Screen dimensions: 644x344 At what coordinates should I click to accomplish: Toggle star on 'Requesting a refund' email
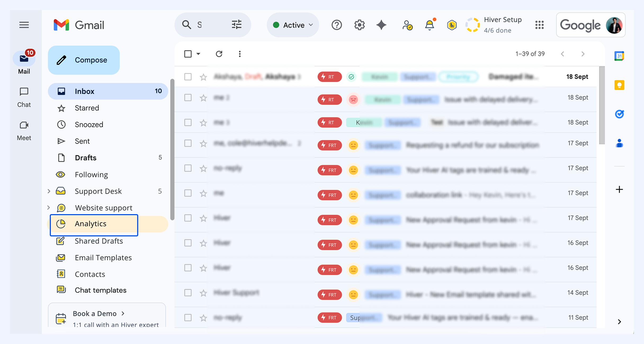(203, 143)
